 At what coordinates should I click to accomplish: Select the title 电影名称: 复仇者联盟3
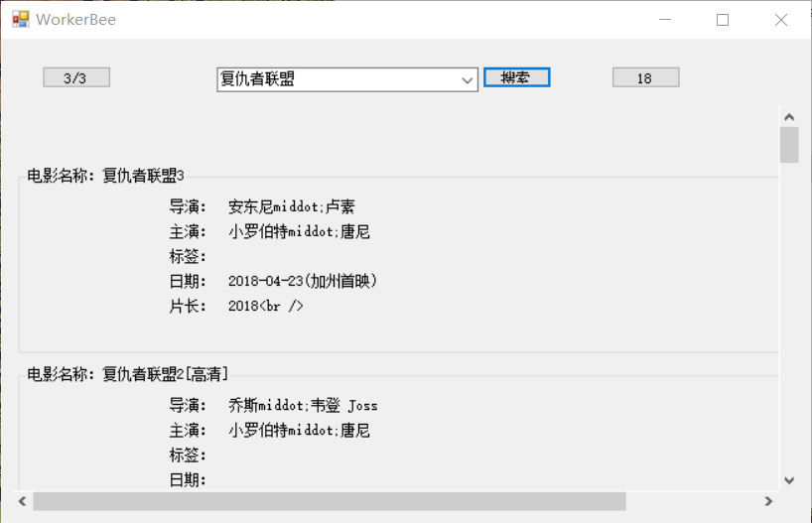(105, 176)
